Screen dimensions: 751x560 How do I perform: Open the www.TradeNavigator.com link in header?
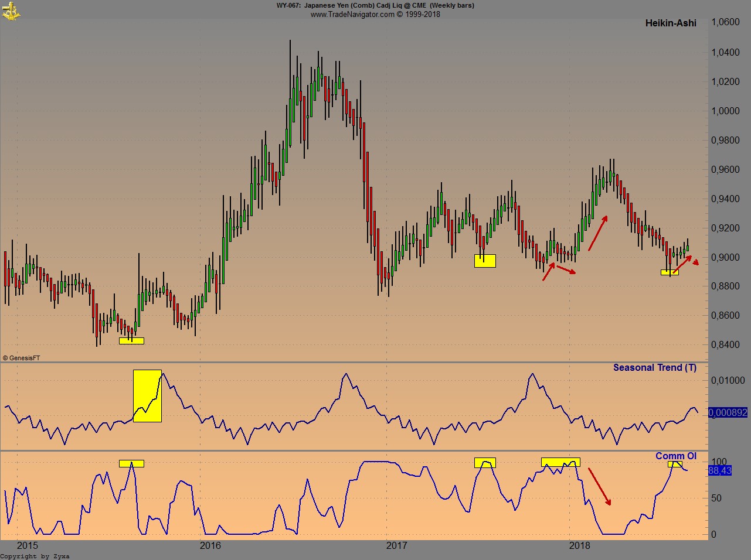click(352, 14)
